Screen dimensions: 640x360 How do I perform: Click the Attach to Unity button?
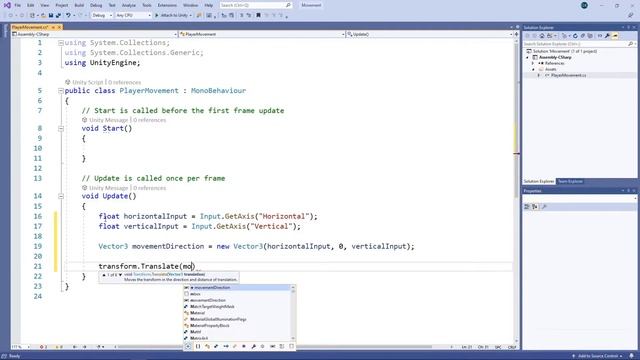pyautogui.click(x=173, y=16)
